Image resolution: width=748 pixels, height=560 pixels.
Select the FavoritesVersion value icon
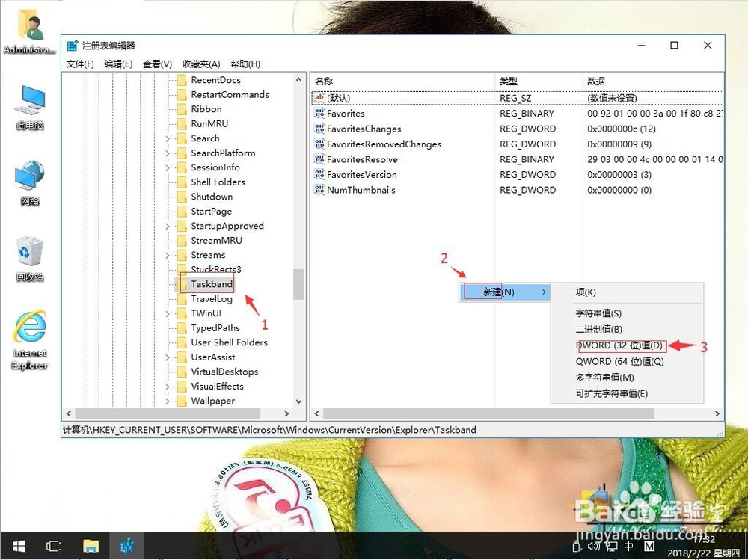click(x=319, y=174)
